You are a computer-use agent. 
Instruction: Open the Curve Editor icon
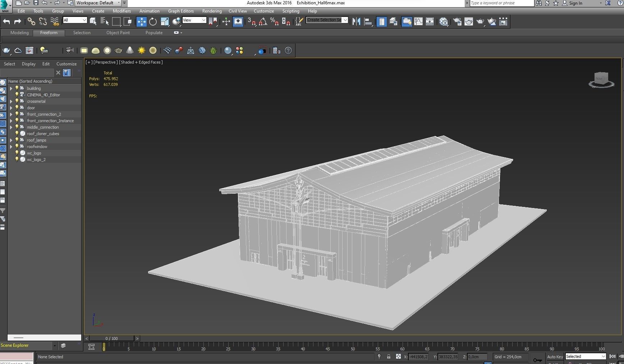point(418,22)
